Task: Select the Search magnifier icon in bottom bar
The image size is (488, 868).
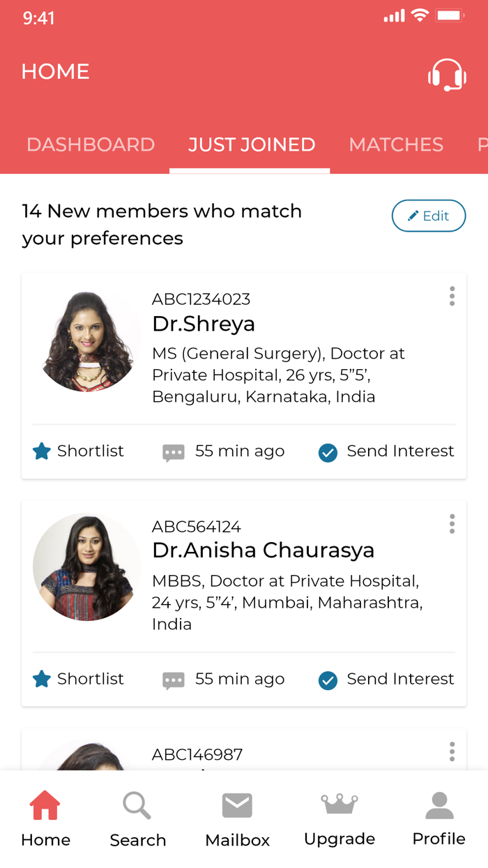Action: click(137, 805)
